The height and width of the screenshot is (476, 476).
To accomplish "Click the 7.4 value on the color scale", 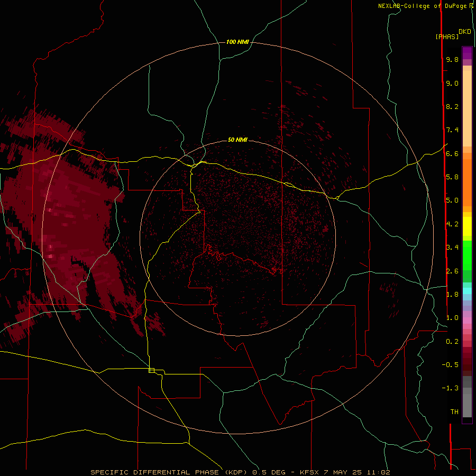I will 452,130.
